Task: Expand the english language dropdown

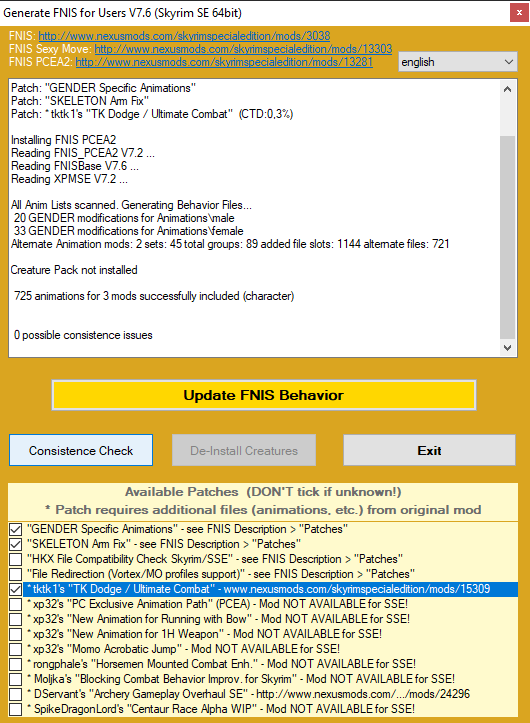Action: click(458, 62)
